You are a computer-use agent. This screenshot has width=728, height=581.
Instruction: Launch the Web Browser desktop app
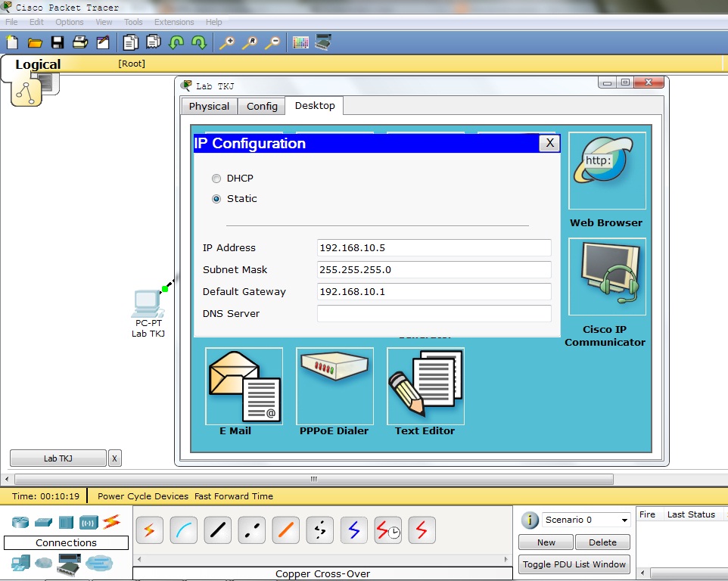(x=607, y=171)
